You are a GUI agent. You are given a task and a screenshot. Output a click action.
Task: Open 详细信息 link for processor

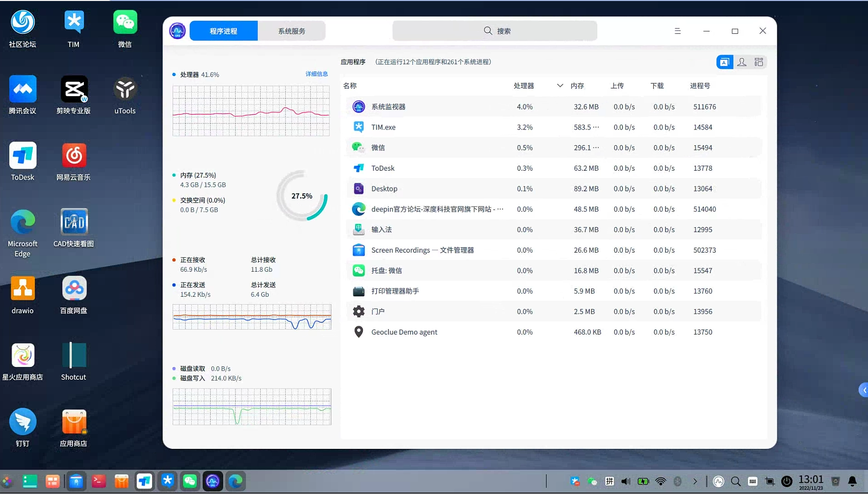317,74
